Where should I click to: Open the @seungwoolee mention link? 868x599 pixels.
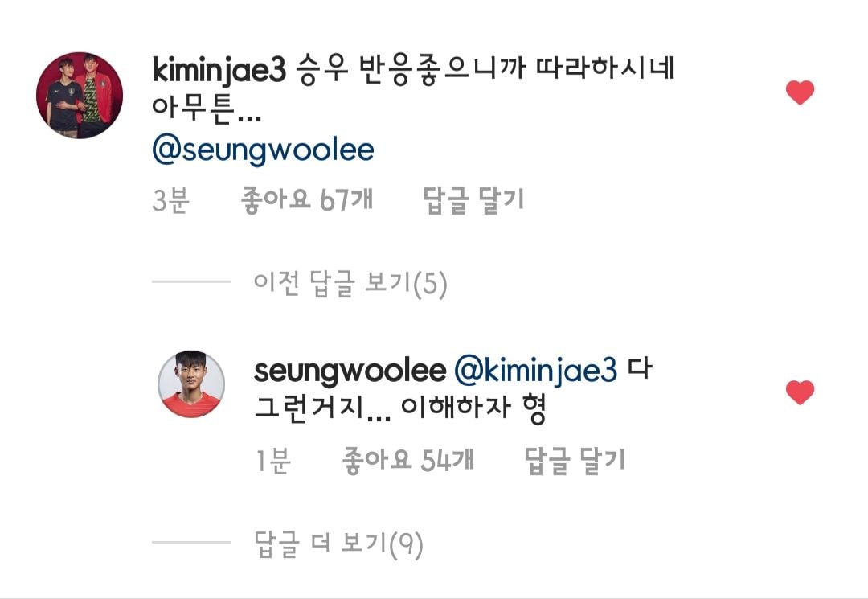click(264, 150)
